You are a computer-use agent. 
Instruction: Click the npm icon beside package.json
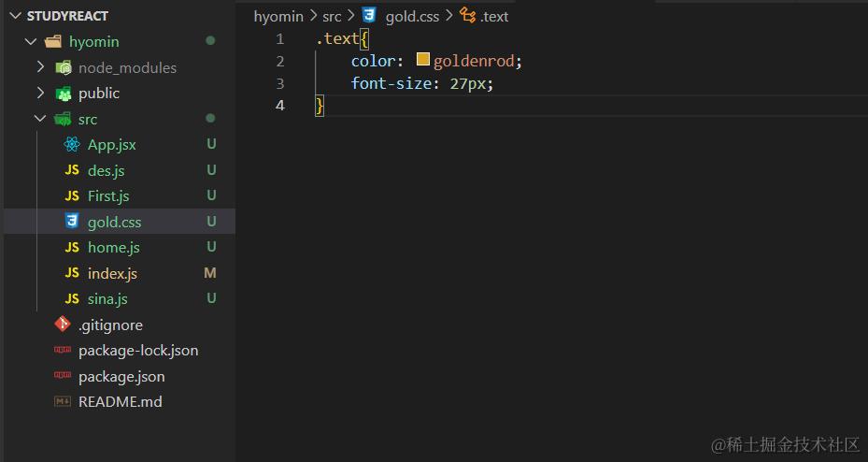click(x=63, y=375)
